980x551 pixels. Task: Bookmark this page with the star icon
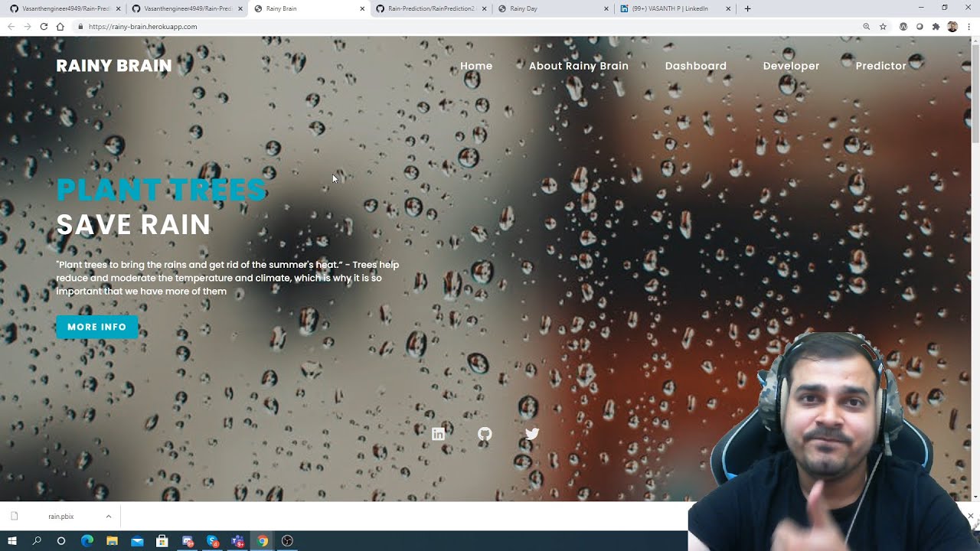(883, 26)
